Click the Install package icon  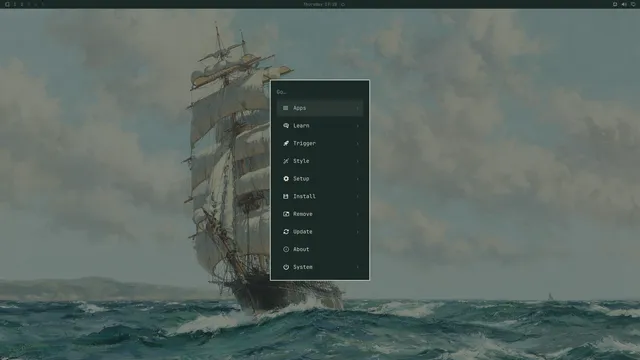[286, 196]
